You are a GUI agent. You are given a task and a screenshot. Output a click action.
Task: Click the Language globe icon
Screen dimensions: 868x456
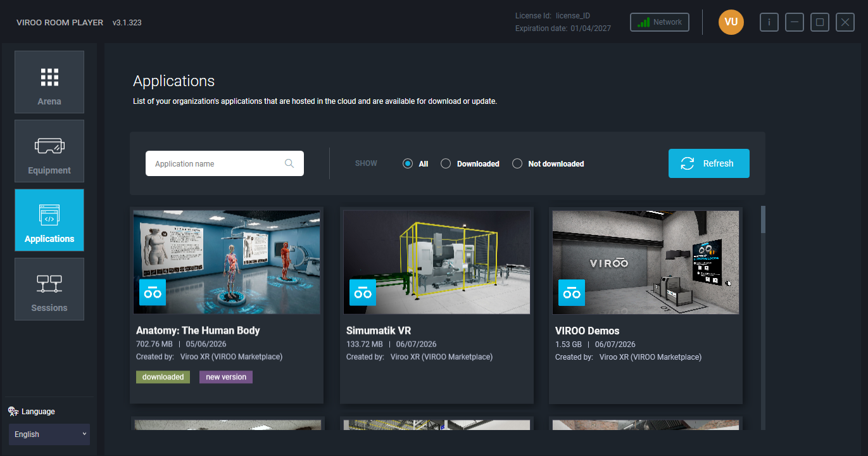[x=13, y=411]
